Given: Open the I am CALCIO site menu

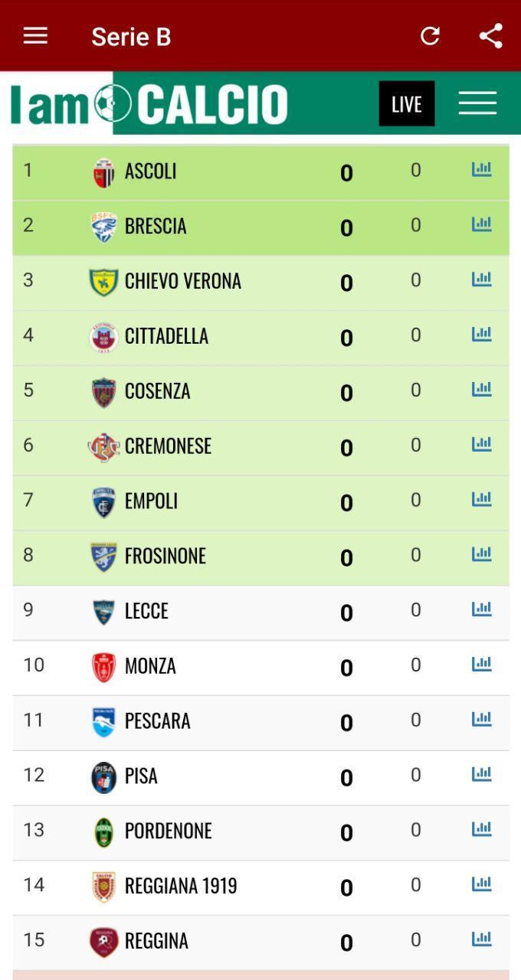Looking at the screenshot, I should coord(477,102).
